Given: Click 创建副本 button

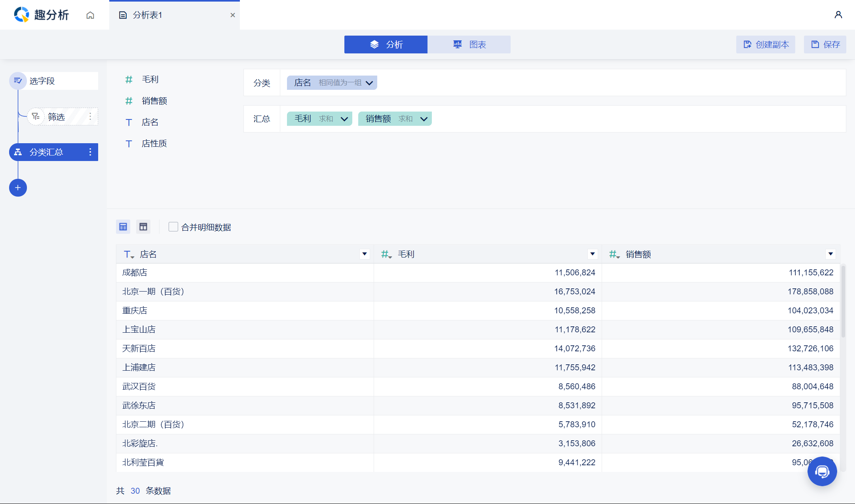Looking at the screenshot, I should pos(766,44).
